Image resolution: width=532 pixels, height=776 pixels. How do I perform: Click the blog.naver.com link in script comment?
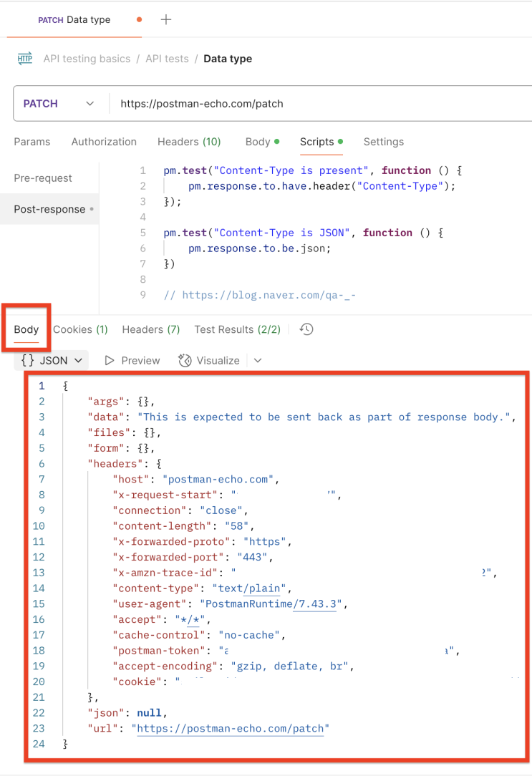(269, 296)
